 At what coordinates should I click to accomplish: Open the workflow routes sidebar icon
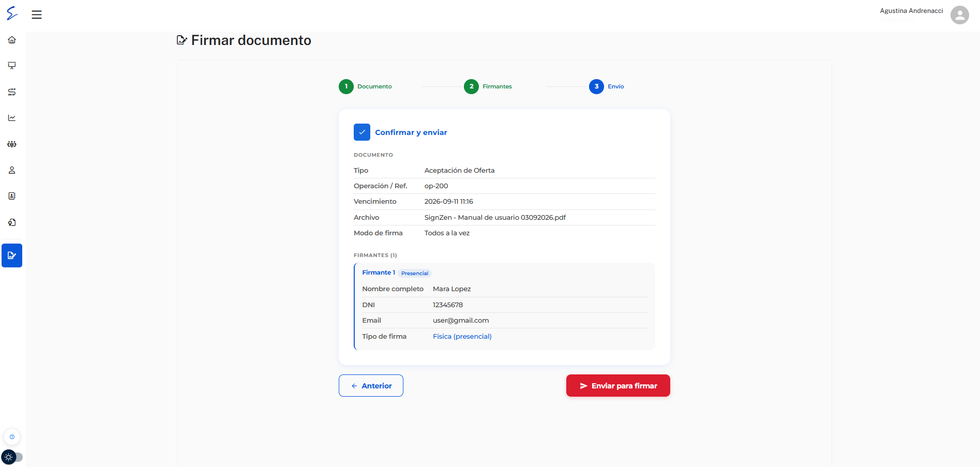coord(12,92)
